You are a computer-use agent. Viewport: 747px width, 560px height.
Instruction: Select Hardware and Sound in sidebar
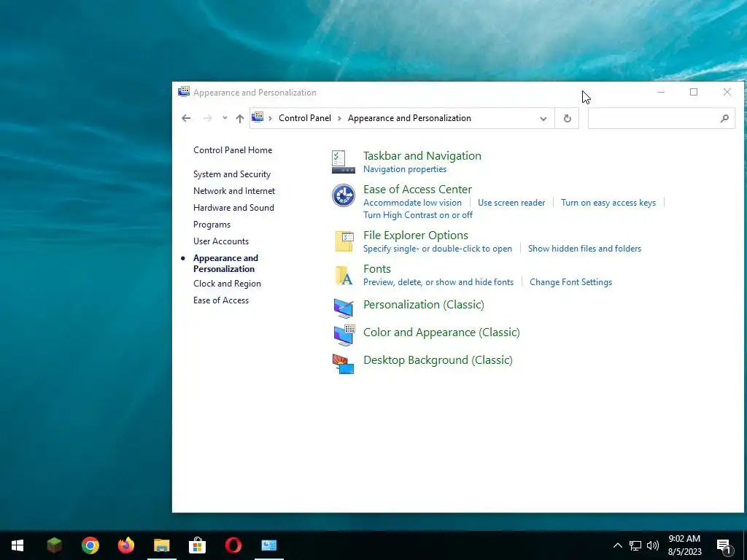click(234, 208)
